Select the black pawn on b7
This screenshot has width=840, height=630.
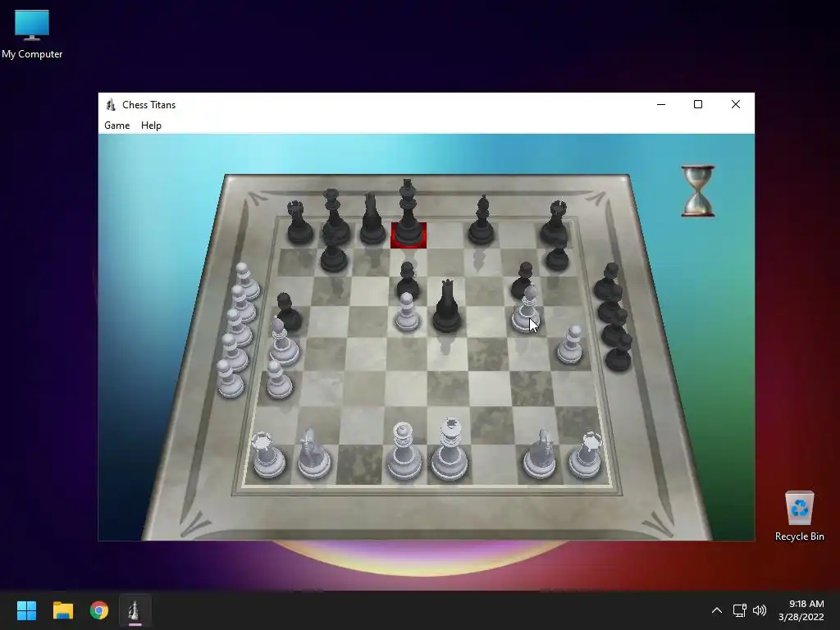coord(333,256)
